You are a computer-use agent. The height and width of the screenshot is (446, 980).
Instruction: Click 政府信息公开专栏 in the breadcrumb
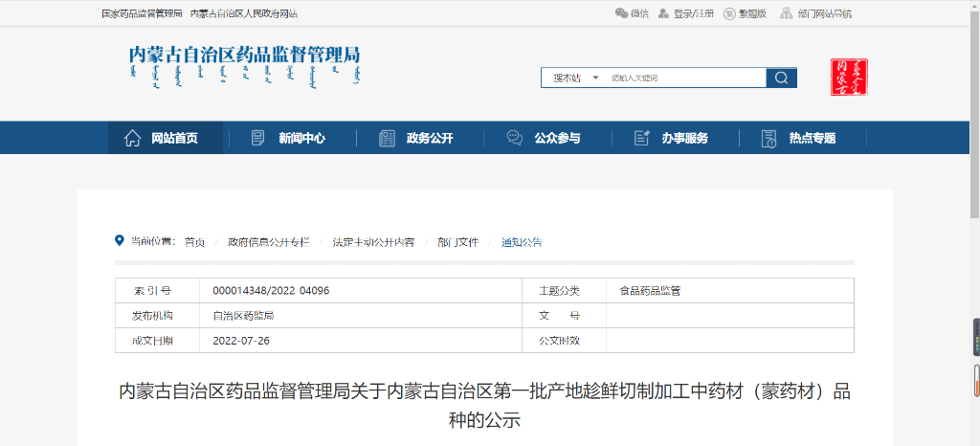pyautogui.click(x=268, y=242)
